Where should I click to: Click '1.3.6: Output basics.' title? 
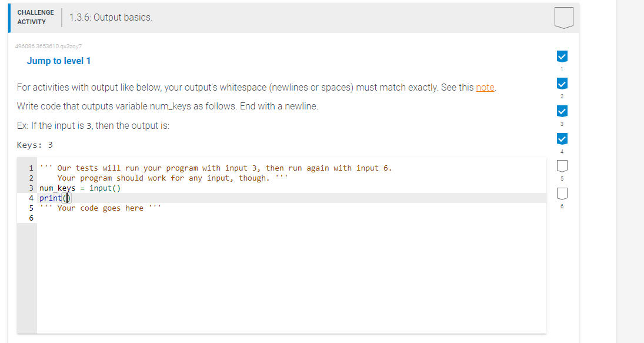pos(111,17)
